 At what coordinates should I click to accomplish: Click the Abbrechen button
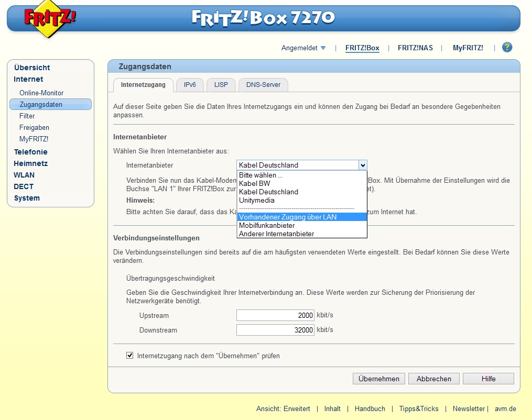pyautogui.click(x=433, y=379)
